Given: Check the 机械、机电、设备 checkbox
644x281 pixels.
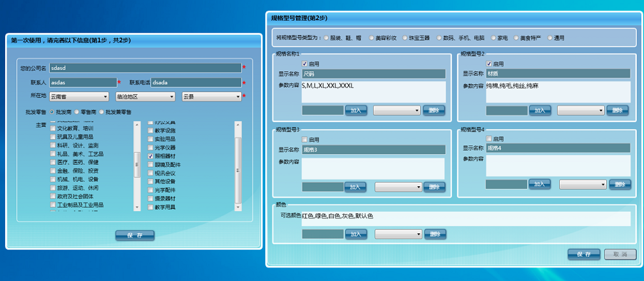Looking at the screenshot, I should pos(53,180).
